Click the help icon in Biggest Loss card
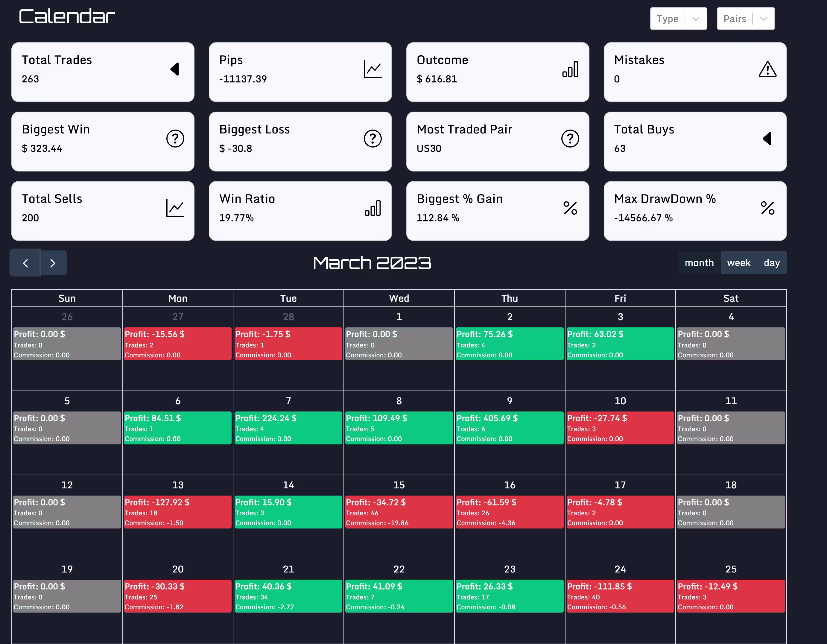 372,139
